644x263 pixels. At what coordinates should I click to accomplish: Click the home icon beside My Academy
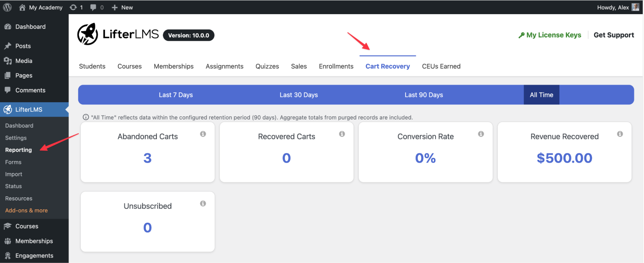[x=22, y=7]
